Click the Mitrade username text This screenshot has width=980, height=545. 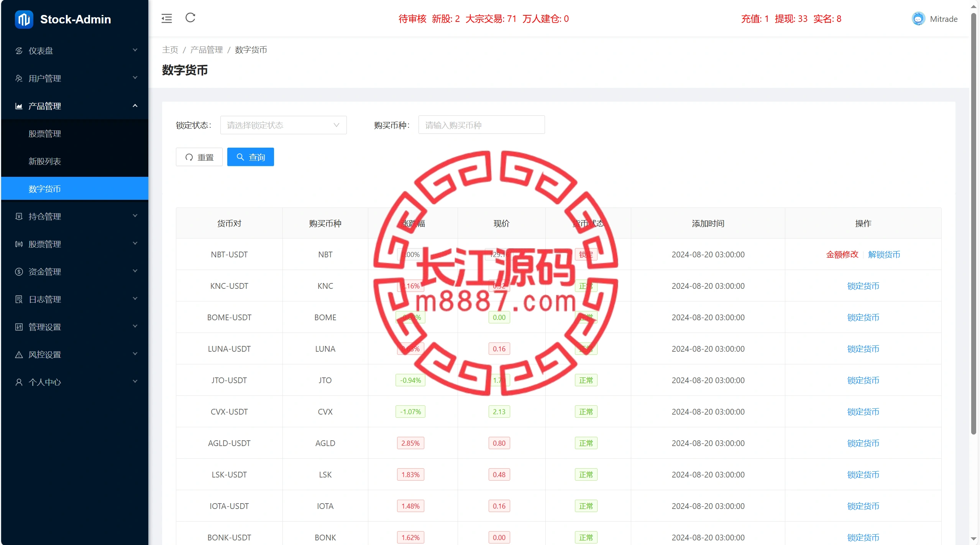[944, 19]
